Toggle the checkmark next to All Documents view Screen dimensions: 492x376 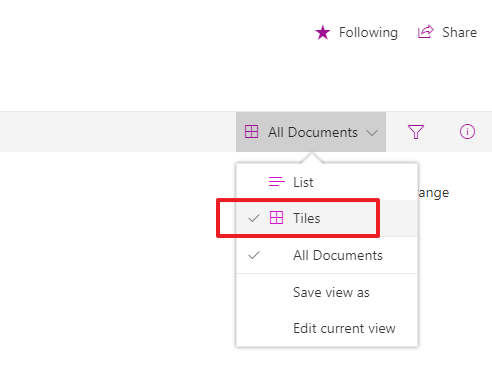click(254, 255)
